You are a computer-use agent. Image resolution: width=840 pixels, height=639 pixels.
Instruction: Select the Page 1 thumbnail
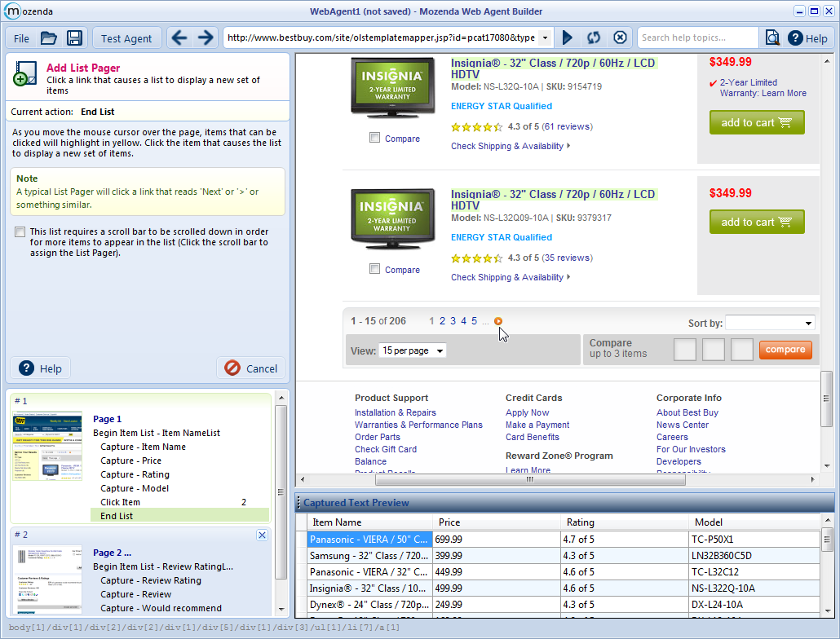pyautogui.click(x=47, y=446)
